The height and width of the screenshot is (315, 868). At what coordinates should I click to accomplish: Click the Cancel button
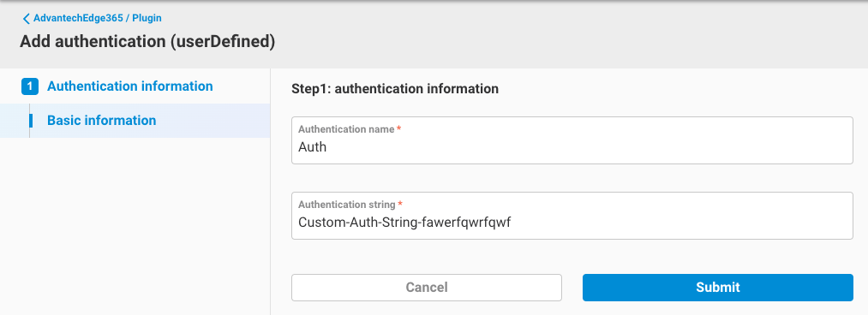click(x=426, y=288)
